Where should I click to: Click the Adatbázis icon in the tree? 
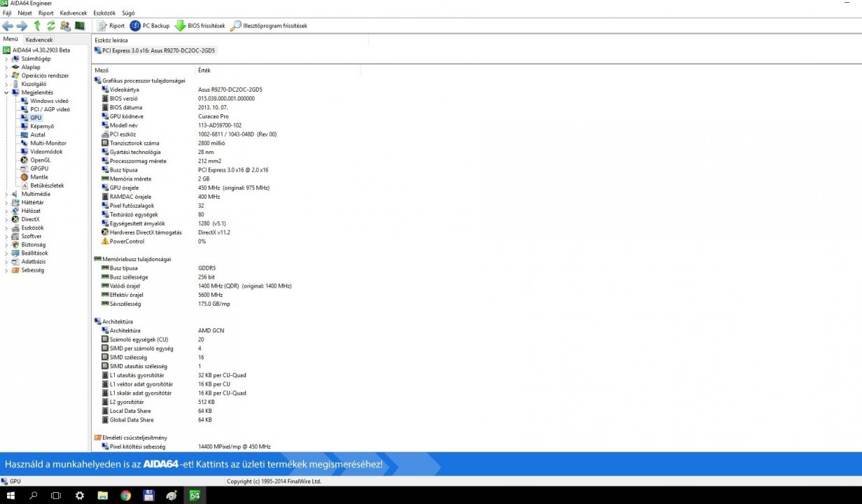pyautogui.click(x=15, y=261)
